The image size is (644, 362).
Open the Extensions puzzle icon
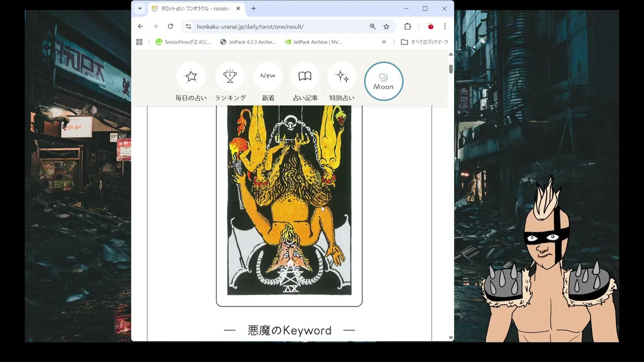[408, 27]
